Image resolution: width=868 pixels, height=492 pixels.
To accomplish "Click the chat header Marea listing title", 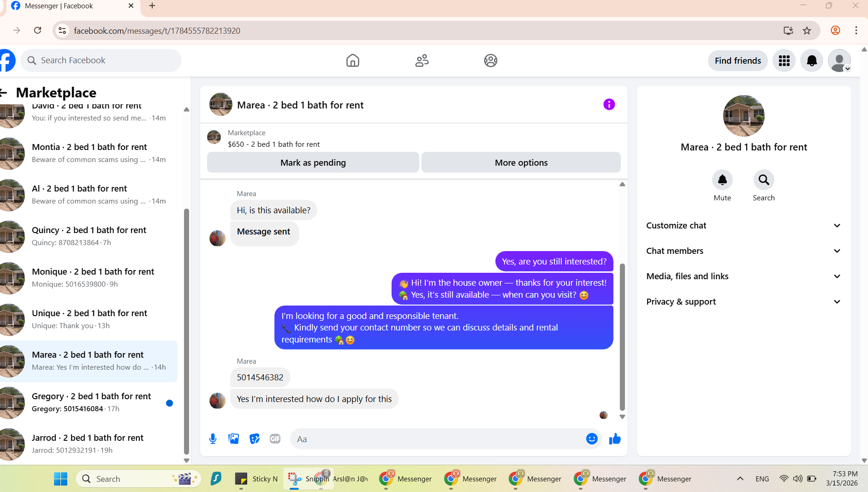I will (300, 105).
